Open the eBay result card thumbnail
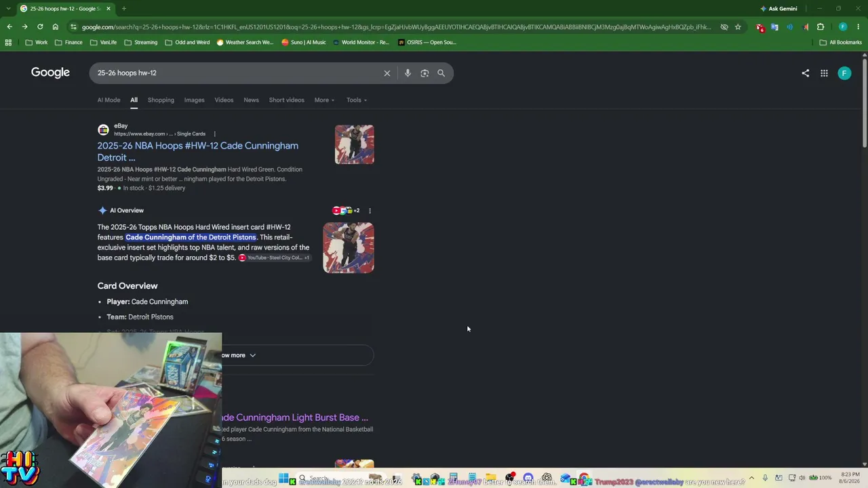This screenshot has width=868, height=488. [354, 144]
